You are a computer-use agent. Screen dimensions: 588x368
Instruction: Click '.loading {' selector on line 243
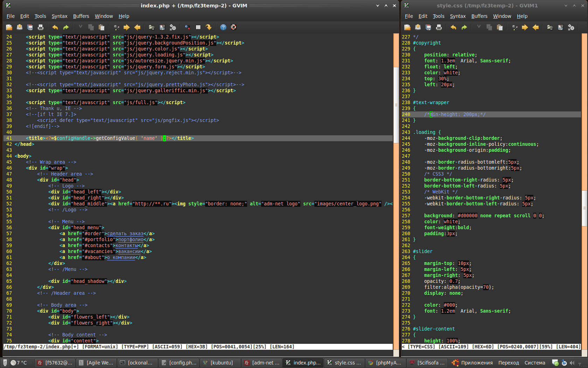[x=427, y=132]
